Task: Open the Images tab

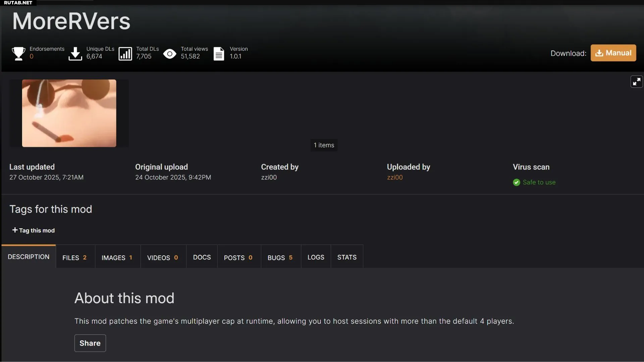Action: click(117, 257)
